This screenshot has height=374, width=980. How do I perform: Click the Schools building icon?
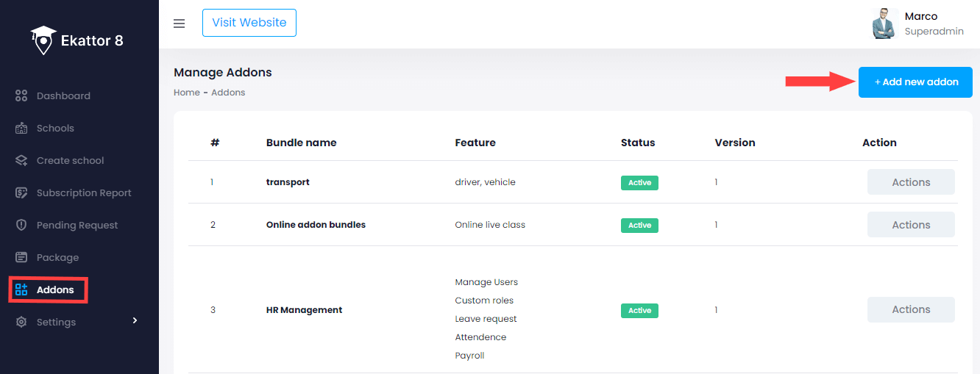pos(21,129)
